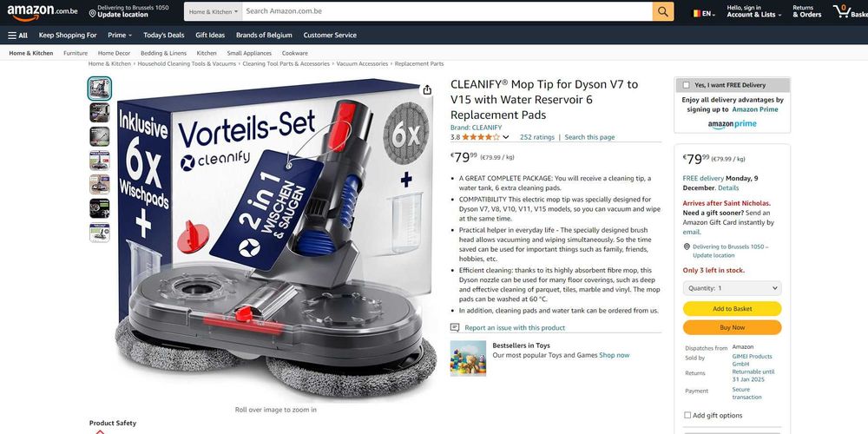868x434 pixels.
Task: Open the All hamburger menu
Action: [17, 35]
